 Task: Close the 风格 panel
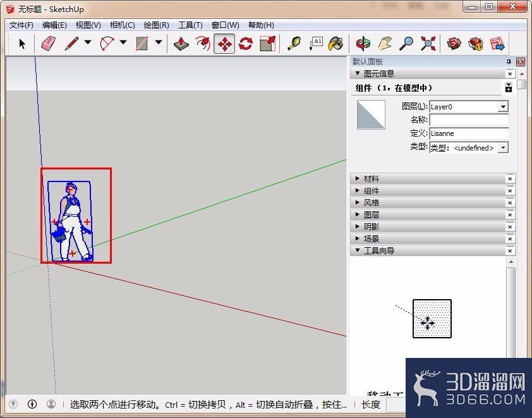510,203
